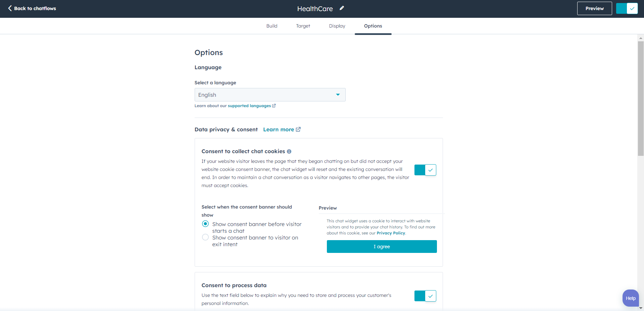Click the external link icon after supported languages
Image resolution: width=644 pixels, height=311 pixels.
pos(274,105)
